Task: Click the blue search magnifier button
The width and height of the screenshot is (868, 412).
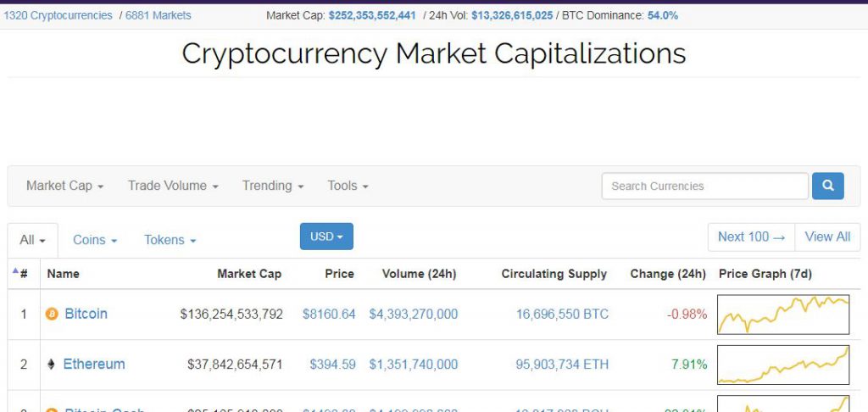Action: (827, 186)
